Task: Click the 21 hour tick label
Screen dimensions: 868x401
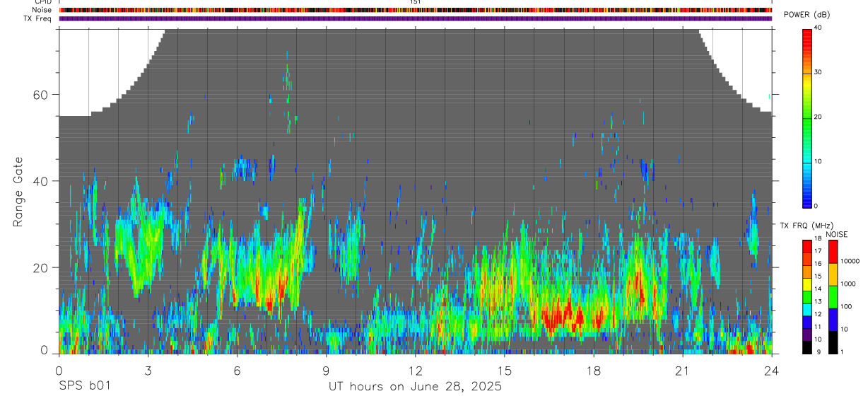Action: (x=683, y=371)
